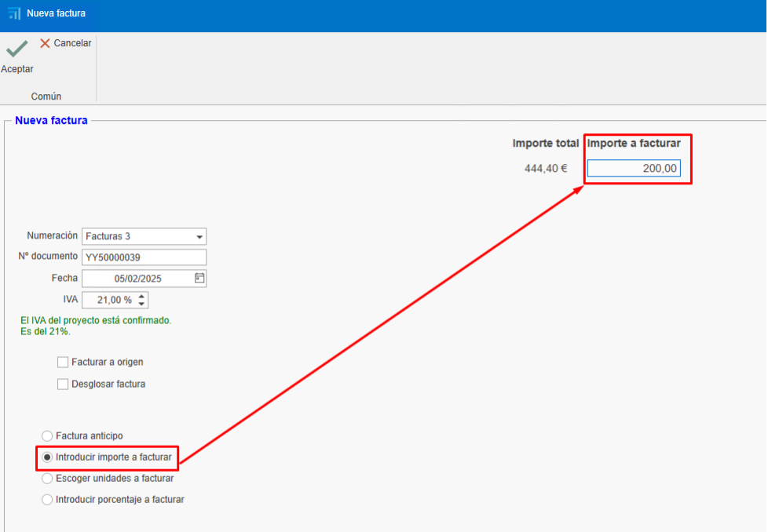Image resolution: width=768 pixels, height=532 pixels.
Task: Check the Desglosar factura option
Action: pos(63,384)
